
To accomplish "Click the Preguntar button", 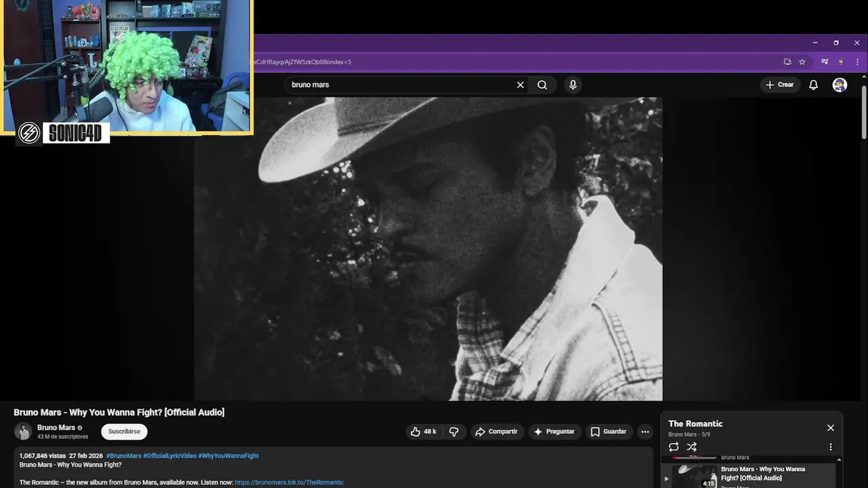I will click(554, 432).
